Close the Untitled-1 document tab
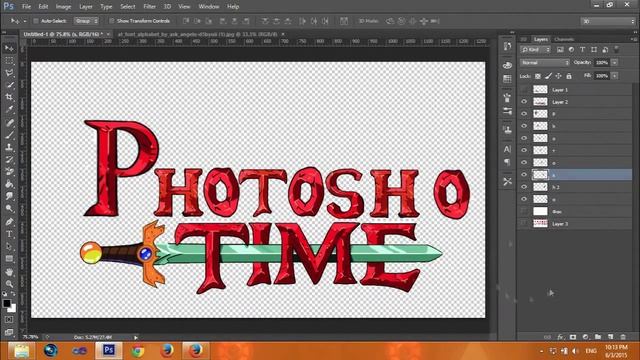The width and height of the screenshot is (640, 360). [x=108, y=34]
